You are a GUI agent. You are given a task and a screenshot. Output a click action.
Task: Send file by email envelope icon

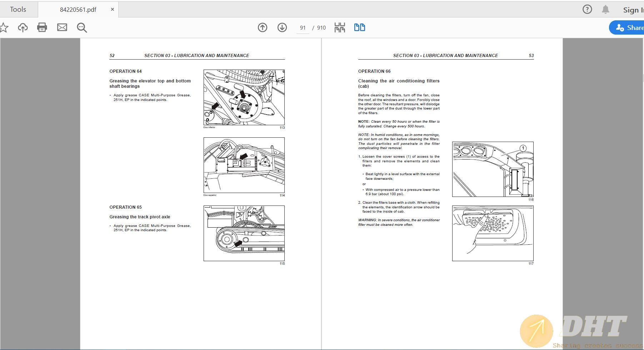62,27
